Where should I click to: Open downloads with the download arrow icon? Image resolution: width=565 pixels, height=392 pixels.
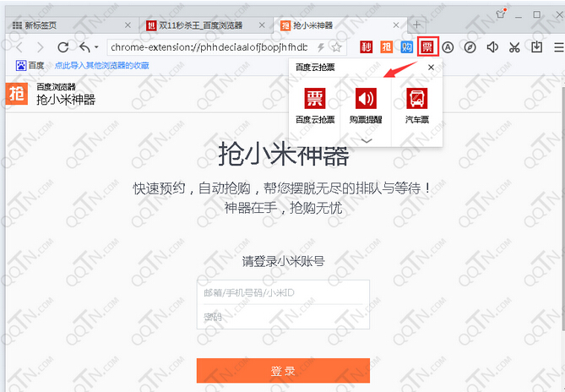point(535,47)
